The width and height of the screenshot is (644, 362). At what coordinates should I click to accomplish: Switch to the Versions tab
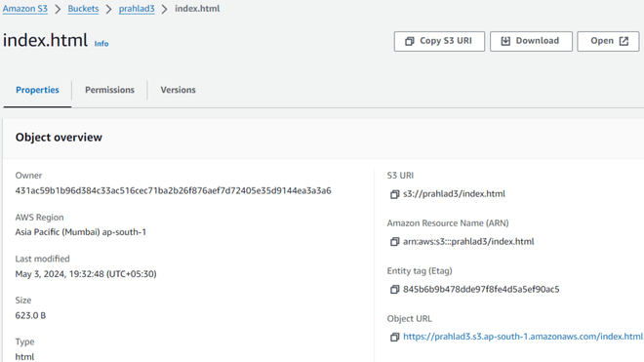click(178, 90)
